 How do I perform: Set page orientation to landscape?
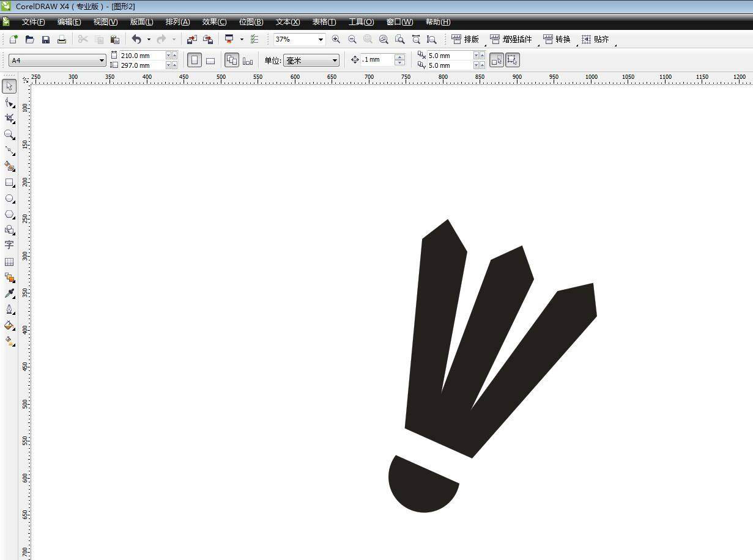click(x=210, y=61)
